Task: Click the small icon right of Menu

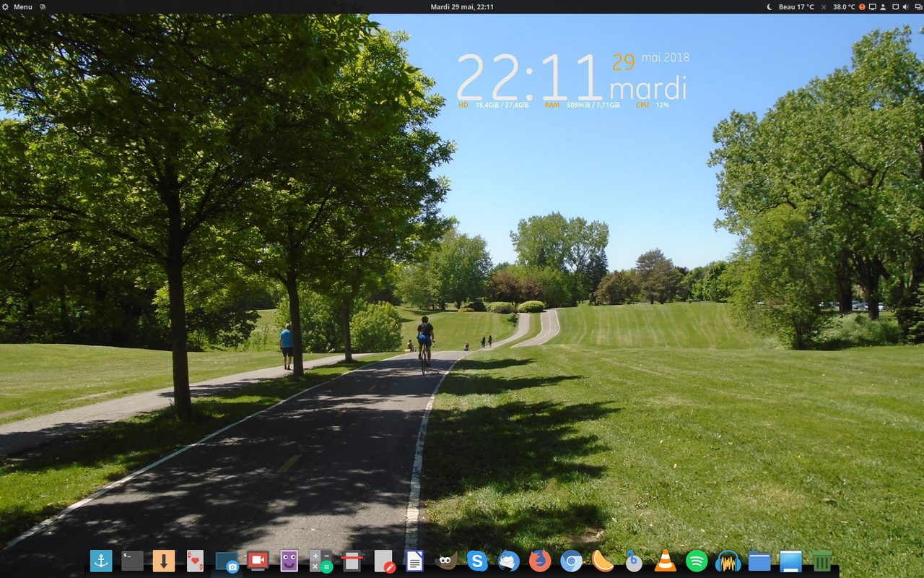Action: [x=43, y=7]
